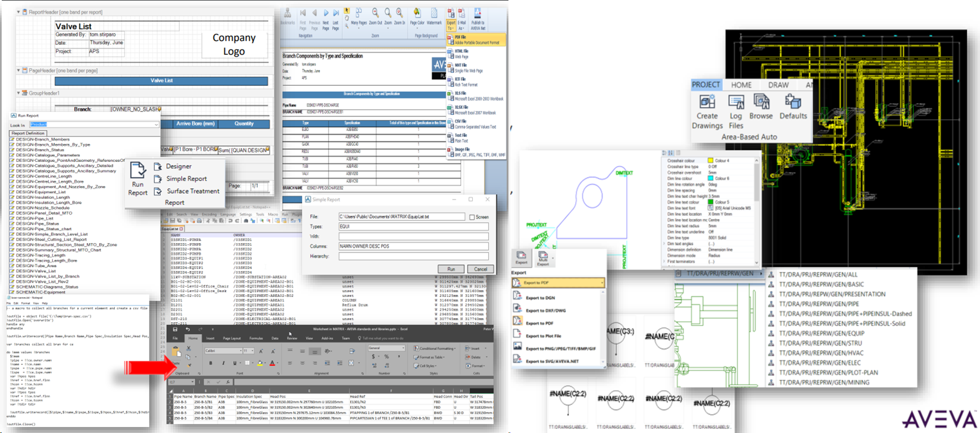980x433 pixels.
Task: Choose HTML File Web Page export option
Action: 476,54
